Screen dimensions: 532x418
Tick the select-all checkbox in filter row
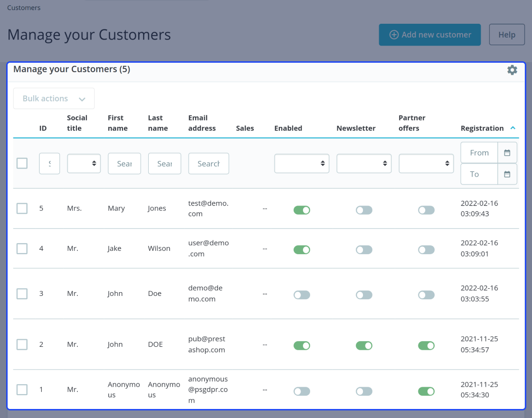[22, 163]
